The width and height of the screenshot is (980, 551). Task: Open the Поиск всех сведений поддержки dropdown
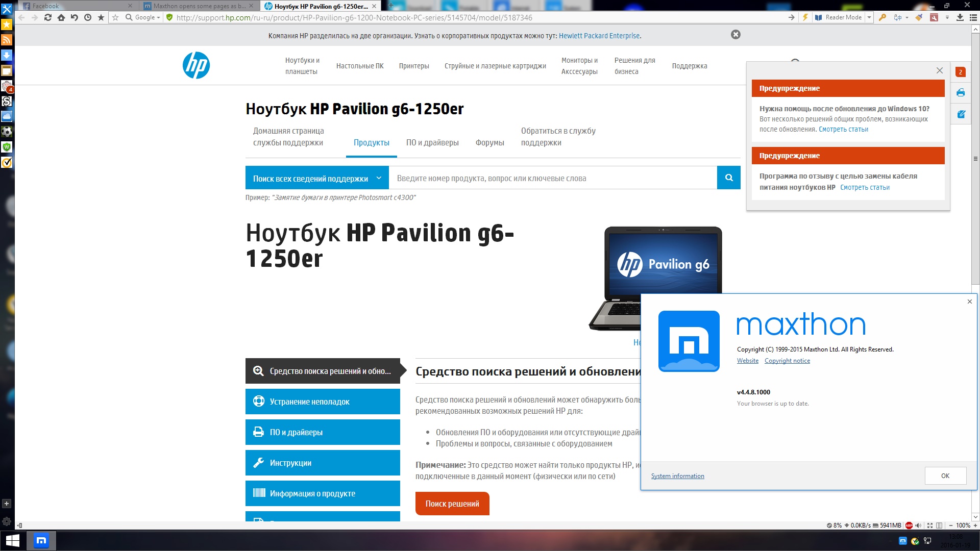click(317, 178)
